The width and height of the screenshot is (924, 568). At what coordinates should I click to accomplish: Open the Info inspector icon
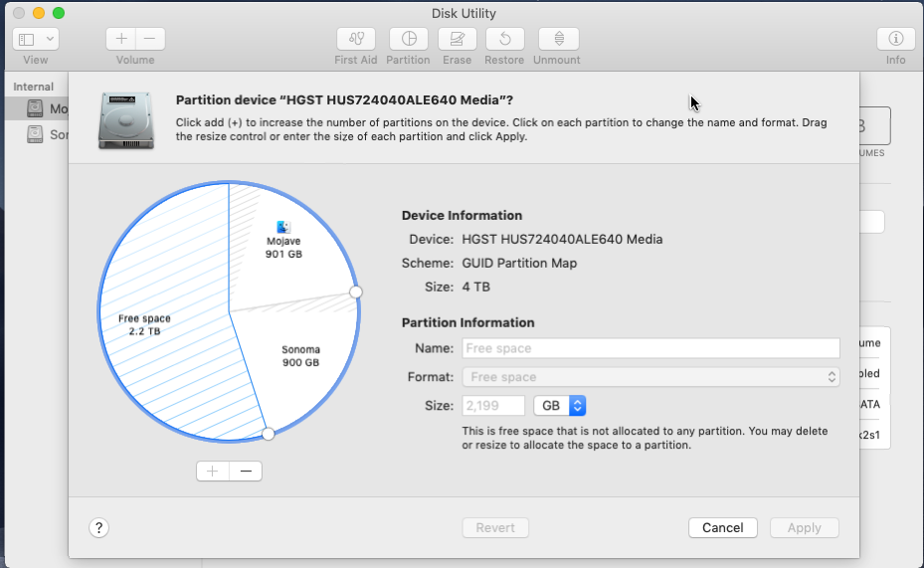point(896,39)
